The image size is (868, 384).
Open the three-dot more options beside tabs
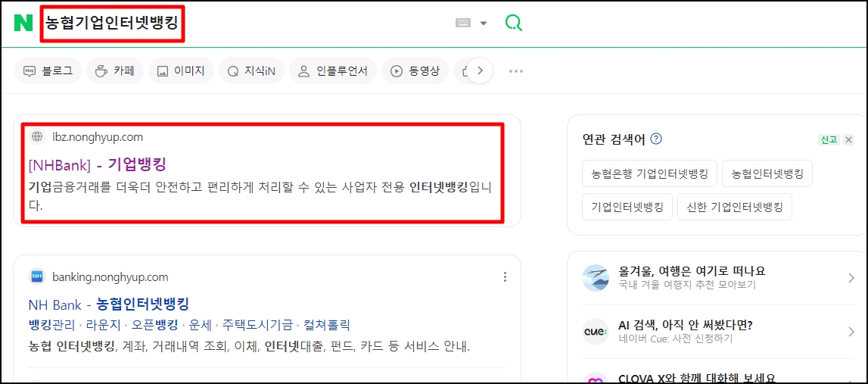point(516,71)
